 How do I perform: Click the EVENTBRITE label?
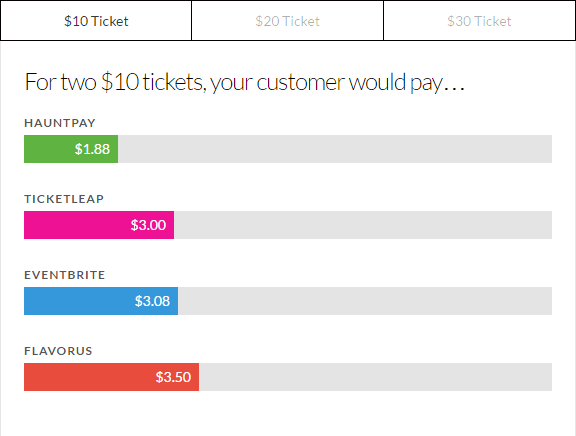(65, 275)
